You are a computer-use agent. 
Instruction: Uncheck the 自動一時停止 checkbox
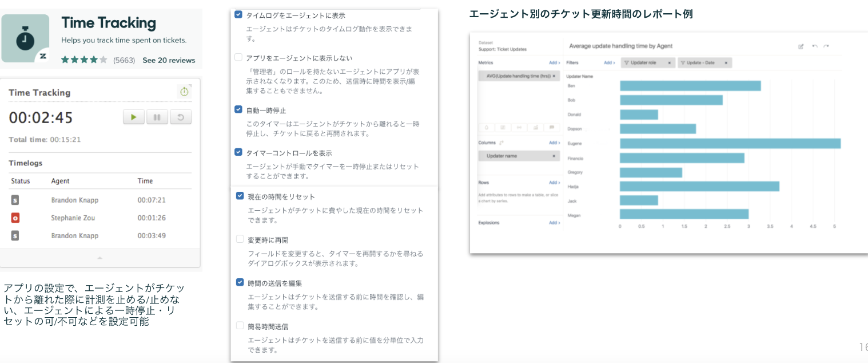coord(239,110)
